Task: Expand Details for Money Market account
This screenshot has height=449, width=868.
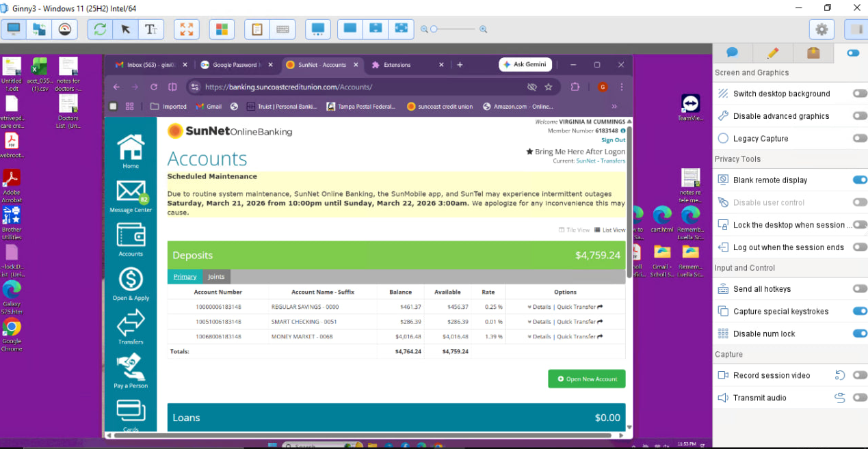Action: tap(541, 337)
